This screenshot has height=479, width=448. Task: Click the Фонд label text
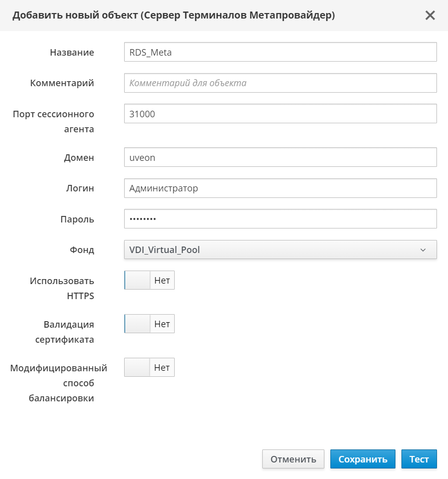(82, 250)
